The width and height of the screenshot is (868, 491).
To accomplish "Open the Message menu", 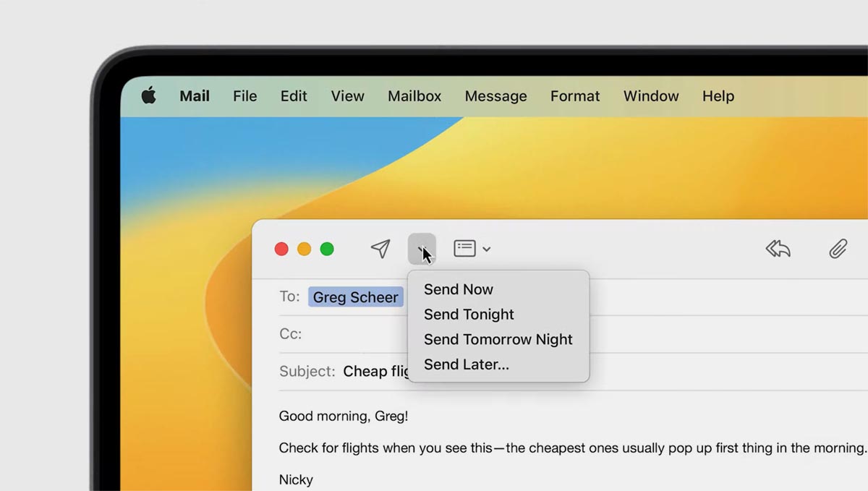I will click(x=496, y=96).
